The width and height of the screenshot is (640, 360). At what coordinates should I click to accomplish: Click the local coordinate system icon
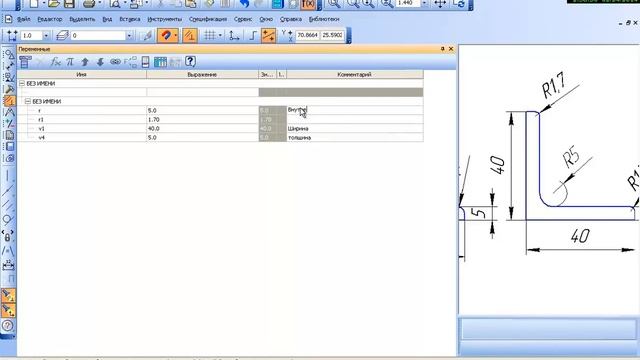pyautogui.click(x=234, y=36)
